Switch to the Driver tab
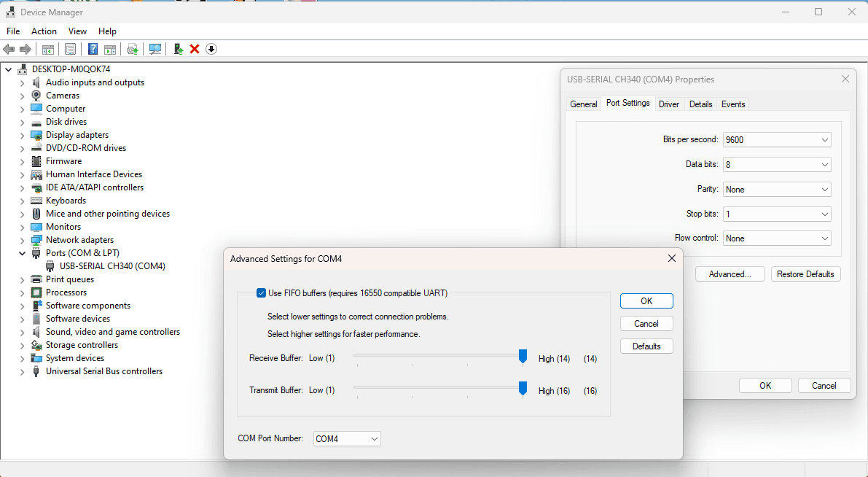Screen dimensions: 868x477 pos(669,104)
